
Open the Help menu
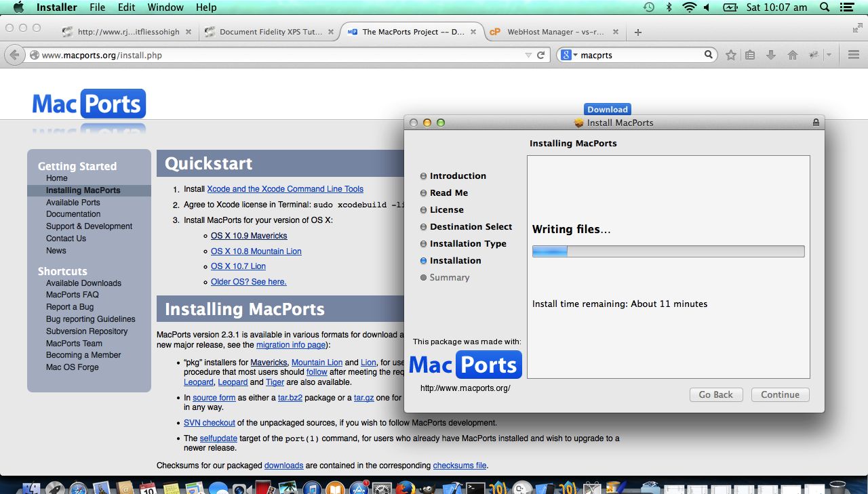tap(206, 7)
